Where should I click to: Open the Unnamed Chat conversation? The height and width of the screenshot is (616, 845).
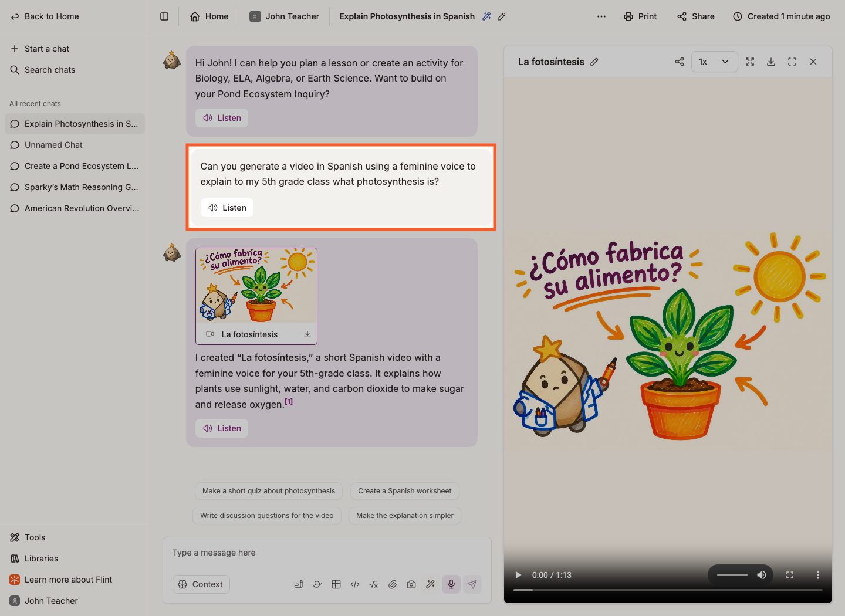tap(75, 145)
